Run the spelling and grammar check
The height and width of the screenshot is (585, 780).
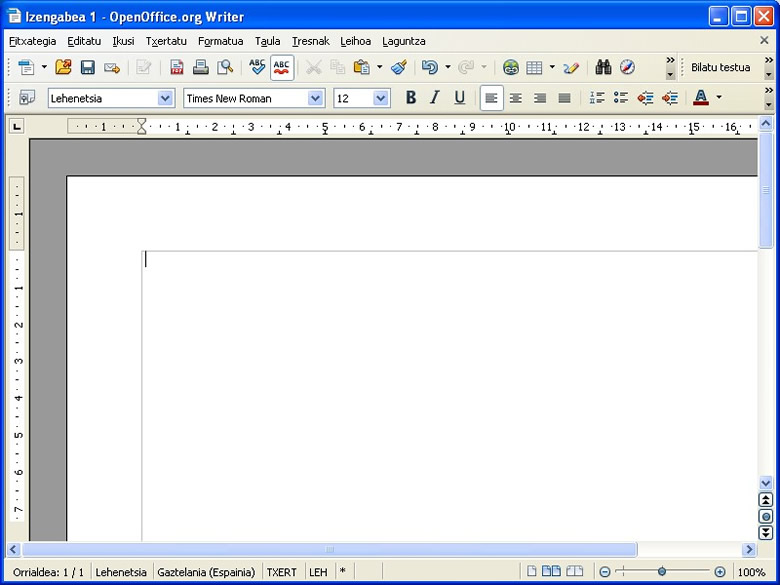point(257,67)
